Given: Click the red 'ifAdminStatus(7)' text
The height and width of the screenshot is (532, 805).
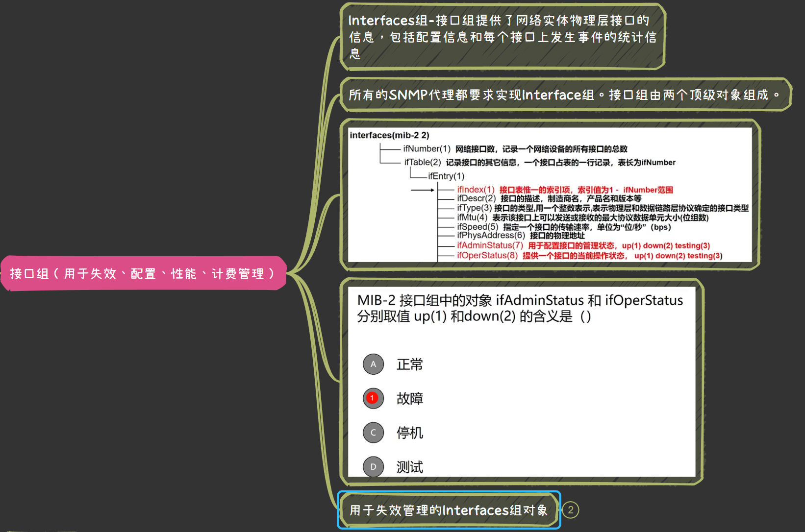Looking at the screenshot, I should coord(490,245).
